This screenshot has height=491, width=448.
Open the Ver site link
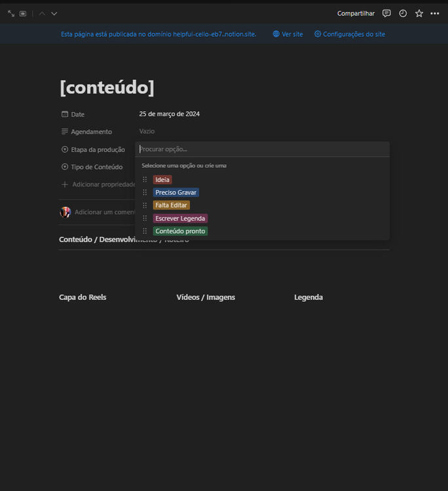pos(288,34)
